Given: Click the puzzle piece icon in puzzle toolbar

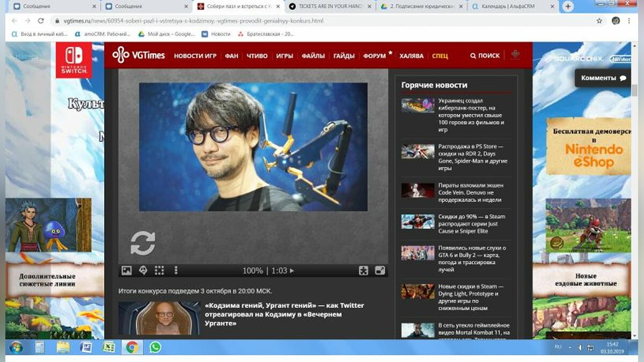Looking at the screenshot, I should tap(363, 271).
